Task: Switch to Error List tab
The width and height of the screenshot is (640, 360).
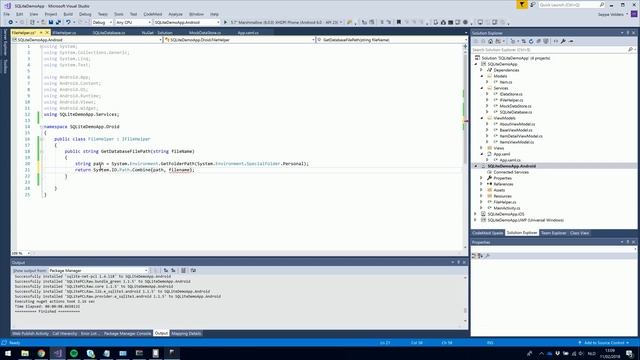Action: pyautogui.click(x=89, y=334)
